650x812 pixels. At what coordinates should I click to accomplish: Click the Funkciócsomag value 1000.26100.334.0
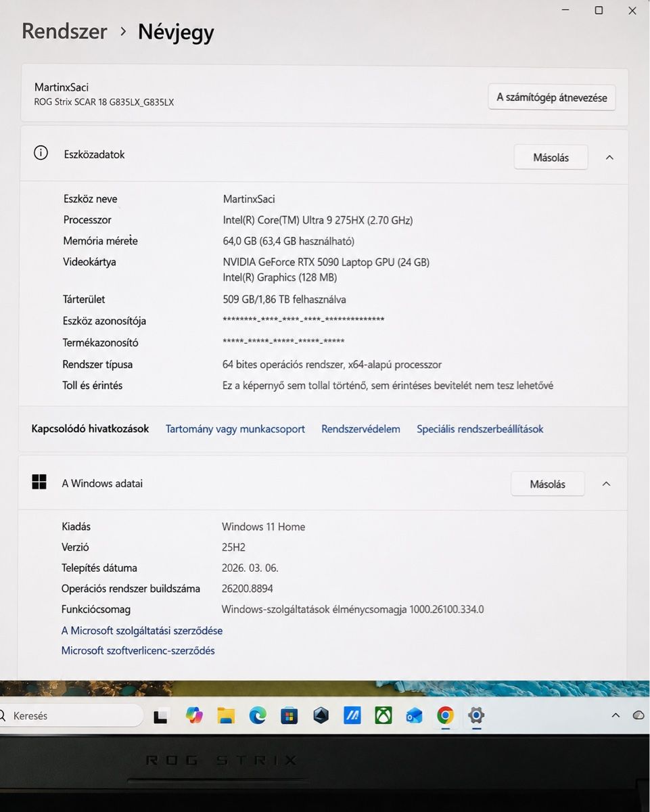pos(353,609)
